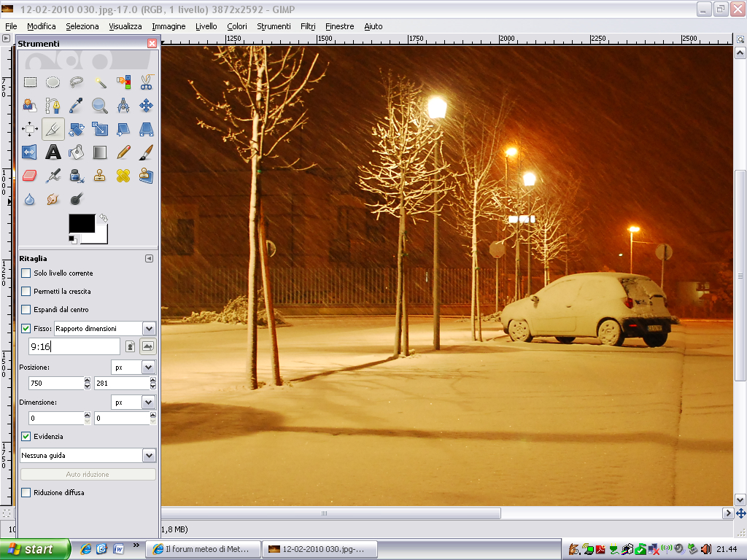Image resolution: width=747 pixels, height=560 pixels.
Task: Select the Fuzzy Select magic wand tool
Action: 100,82
